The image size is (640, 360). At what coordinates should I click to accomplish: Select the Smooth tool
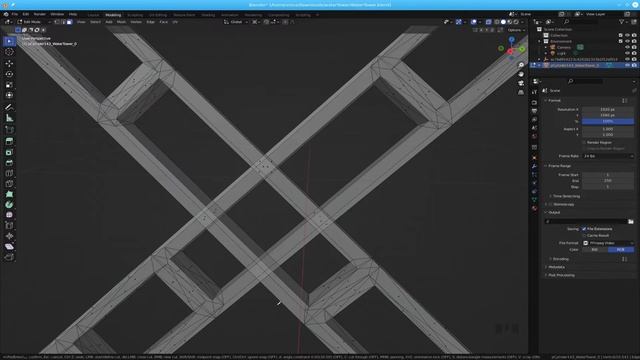click(x=9, y=215)
